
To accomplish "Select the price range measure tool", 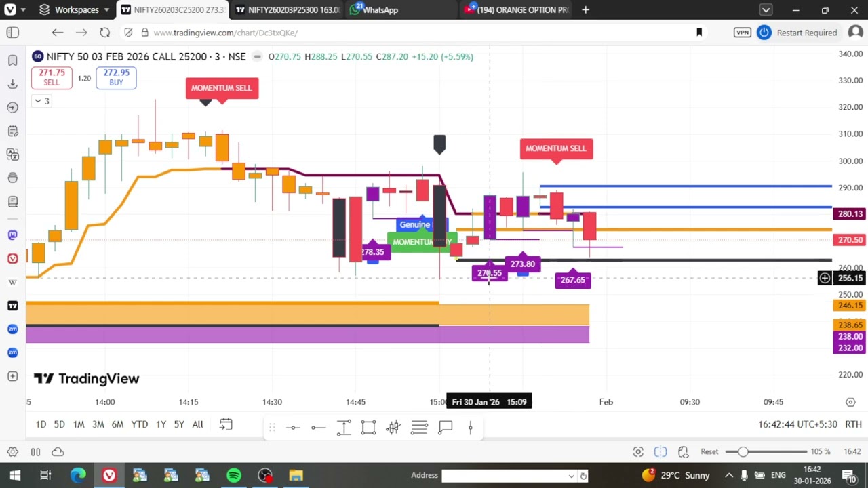I will pos(343,427).
